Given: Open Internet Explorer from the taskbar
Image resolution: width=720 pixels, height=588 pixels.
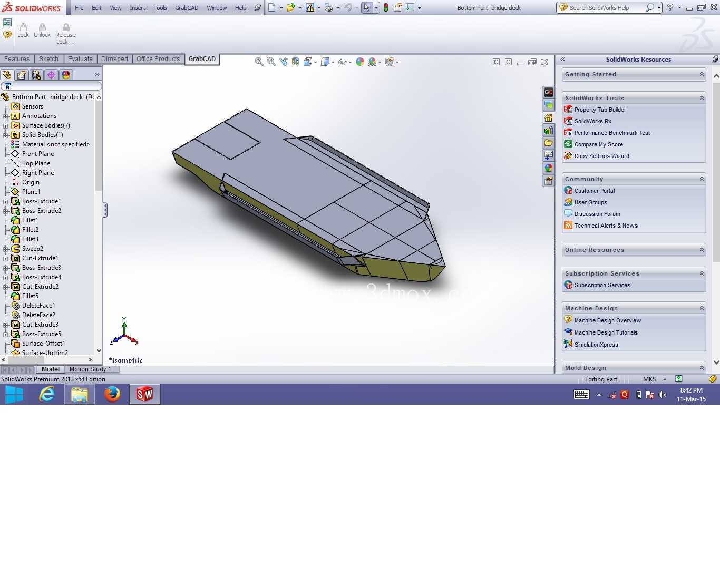Looking at the screenshot, I should pyautogui.click(x=47, y=394).
